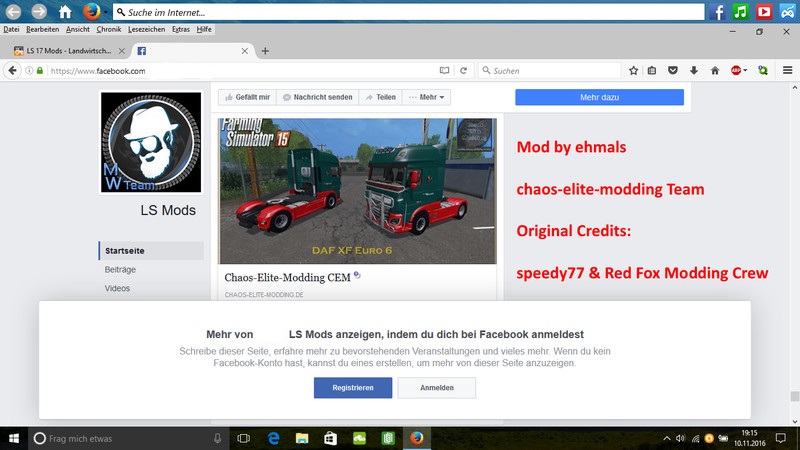Open the Datei menu
This screenshot has width=800, height=450.
pos(11,29)
